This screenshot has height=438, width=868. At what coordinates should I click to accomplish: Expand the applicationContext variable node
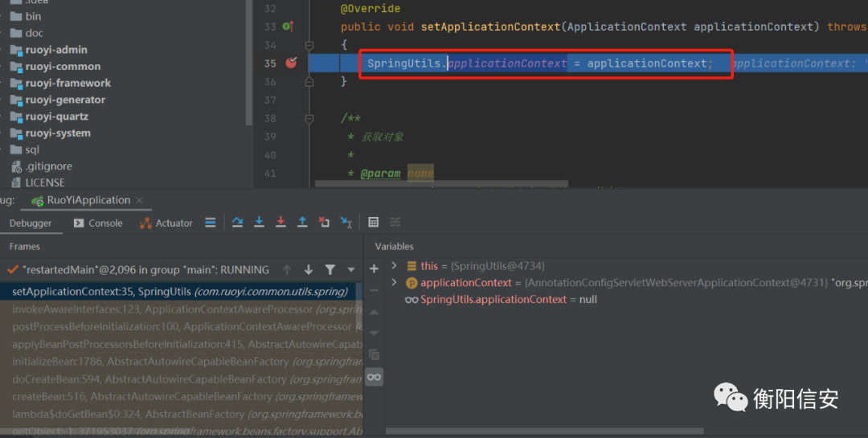[x=394, y=282]
